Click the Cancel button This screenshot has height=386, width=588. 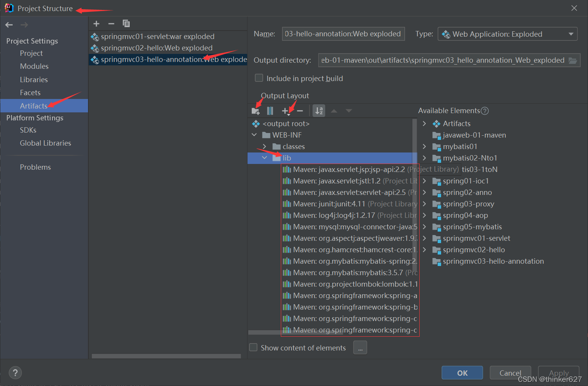(510, 373)
